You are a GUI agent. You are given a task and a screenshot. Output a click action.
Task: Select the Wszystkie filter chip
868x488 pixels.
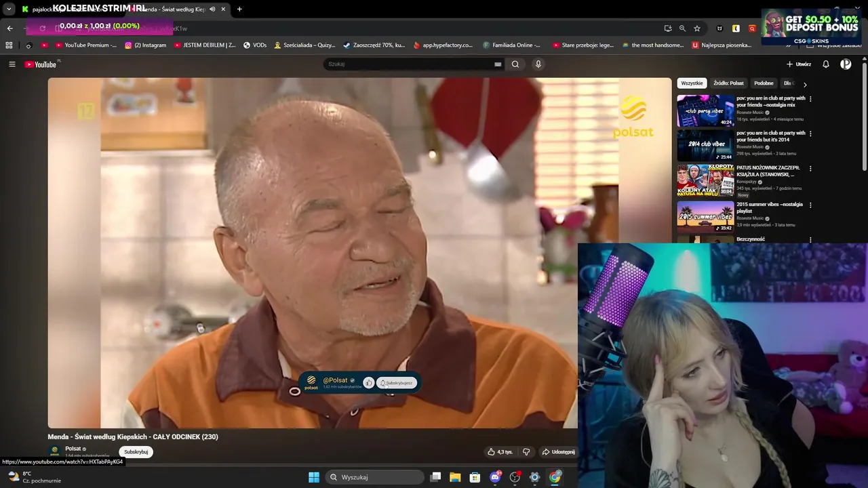[692, 83]
